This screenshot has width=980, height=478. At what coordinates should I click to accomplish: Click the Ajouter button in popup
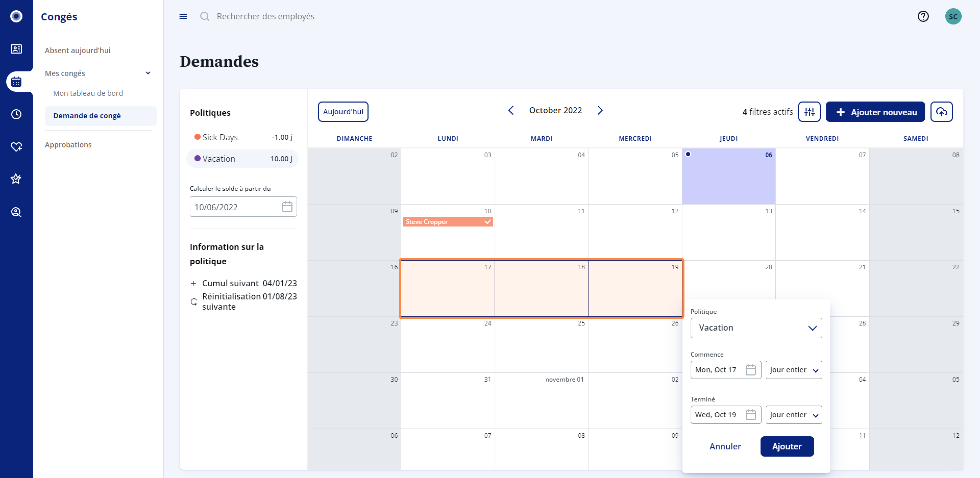pos(787,446)
